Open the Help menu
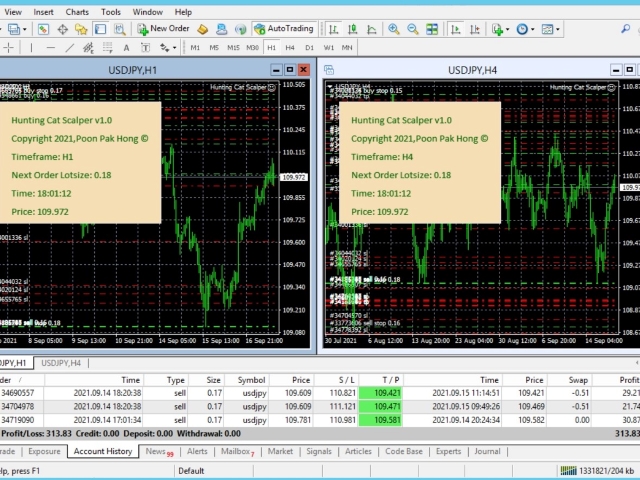 [x=183, y=12]
